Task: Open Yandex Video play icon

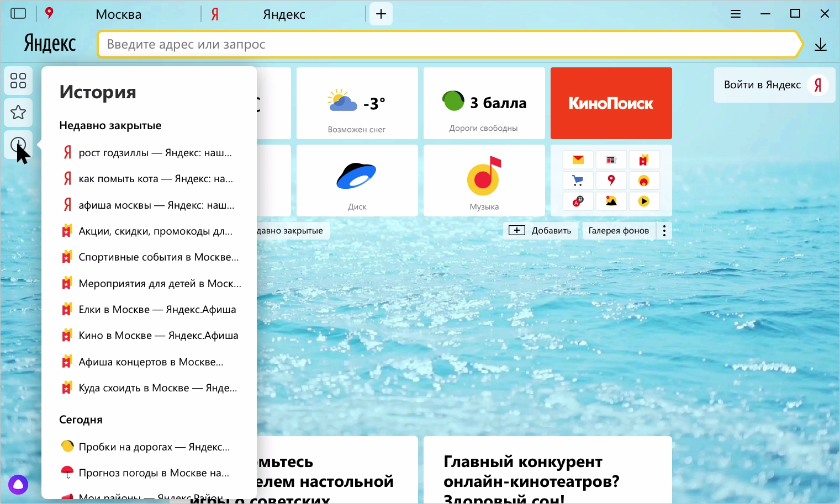Action: pyautogui.click(x=643, y=201)
